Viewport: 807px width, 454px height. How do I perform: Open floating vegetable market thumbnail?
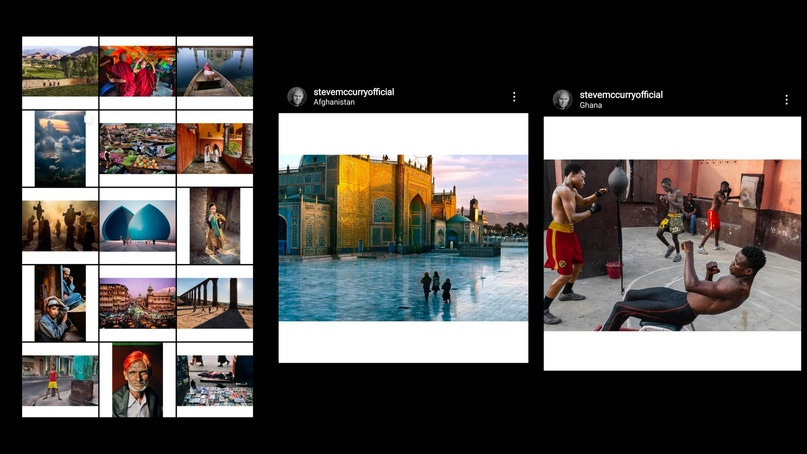(137, 148)
